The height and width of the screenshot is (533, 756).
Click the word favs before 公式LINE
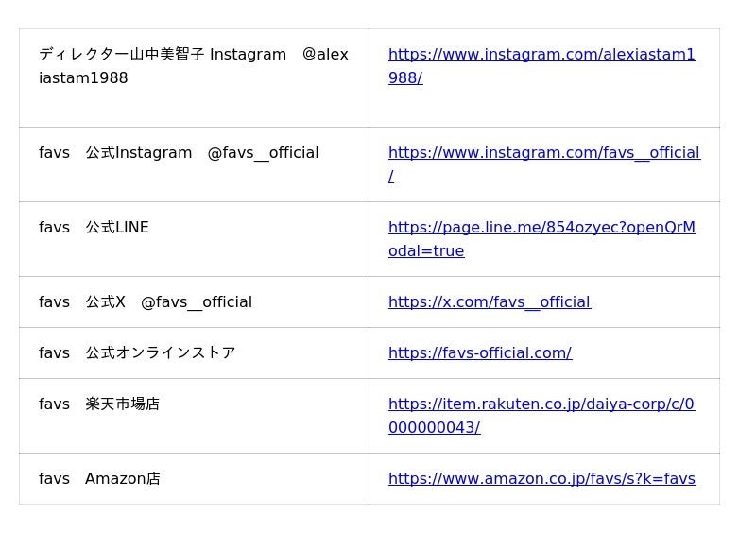[54, 228]
